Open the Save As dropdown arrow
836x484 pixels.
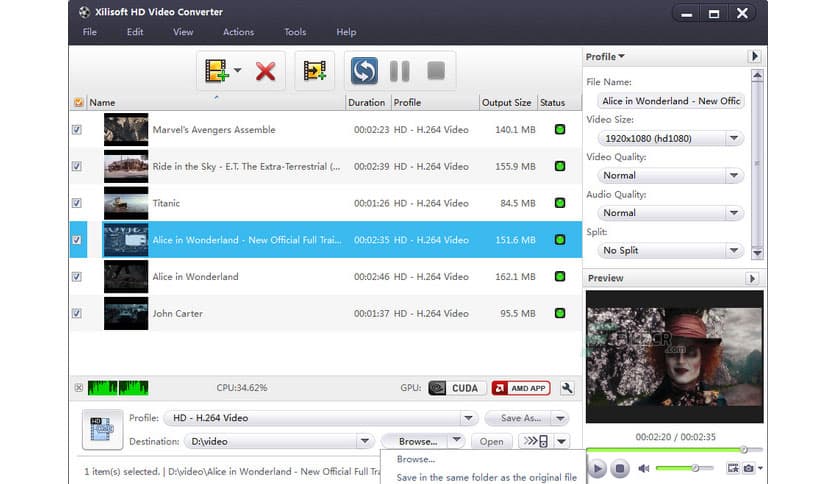point(560,418)
